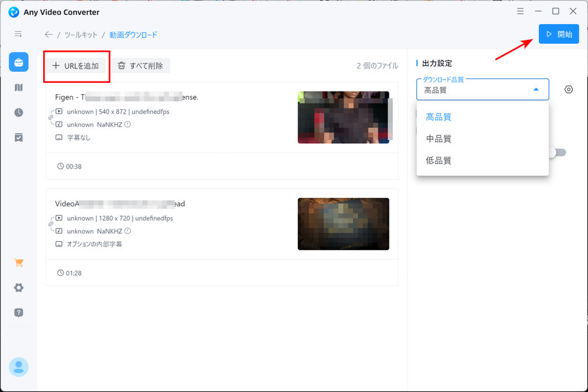588x392 pixels.
Task: Click the Any Video Converter logo icon
Action: tap(14, 12)
